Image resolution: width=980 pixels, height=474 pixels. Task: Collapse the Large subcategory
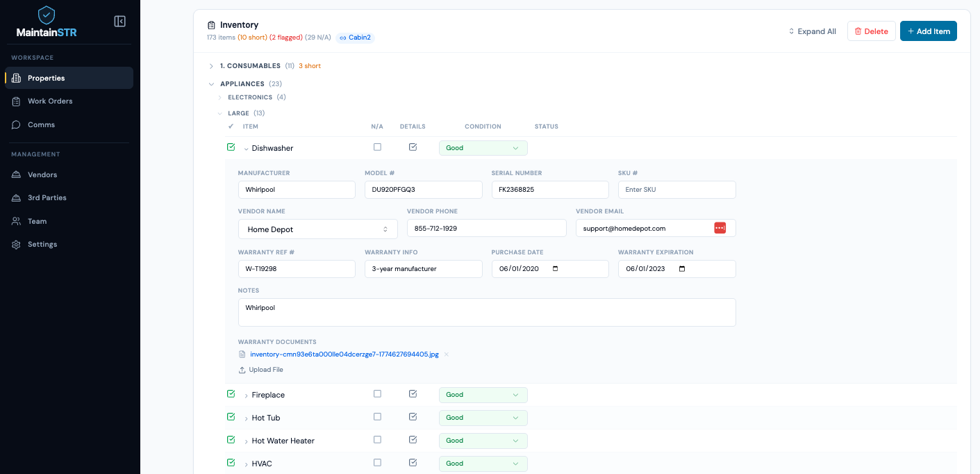220,113
